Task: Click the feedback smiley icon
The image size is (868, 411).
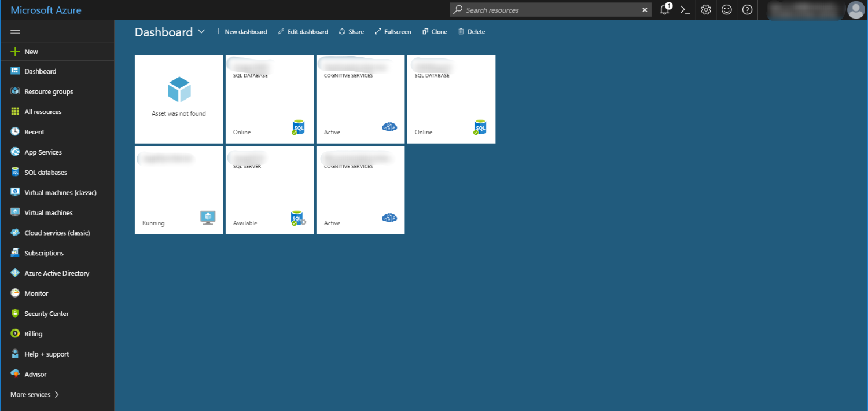Action: click(727, 10)
